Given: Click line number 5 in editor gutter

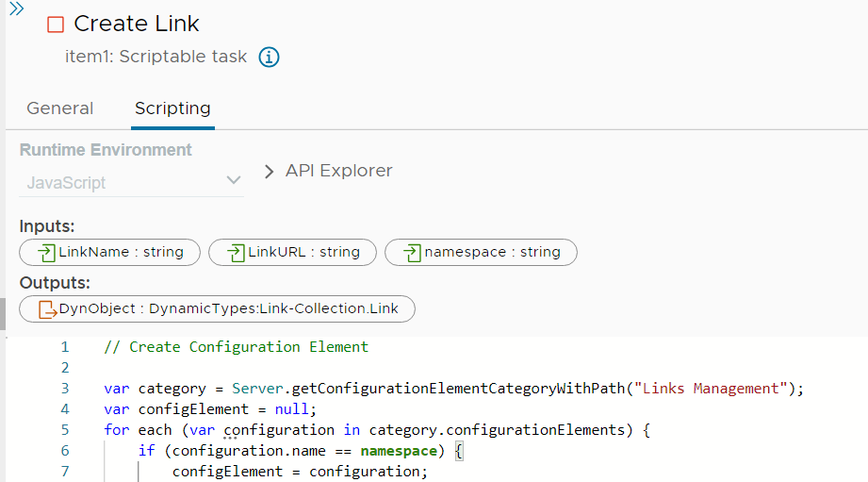Looking at the screenshot, I should 65,430.
